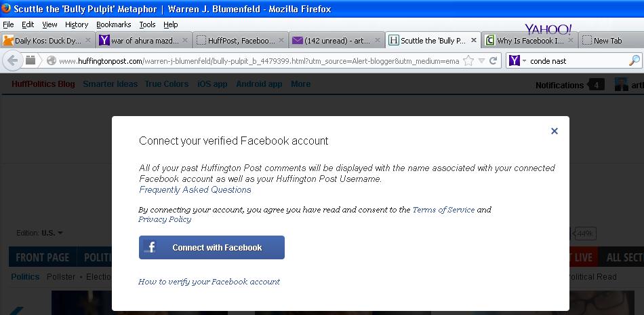Close the Facebook connect dialog
The width and height of the screenshot is (644, 315).
pos(554,131)
